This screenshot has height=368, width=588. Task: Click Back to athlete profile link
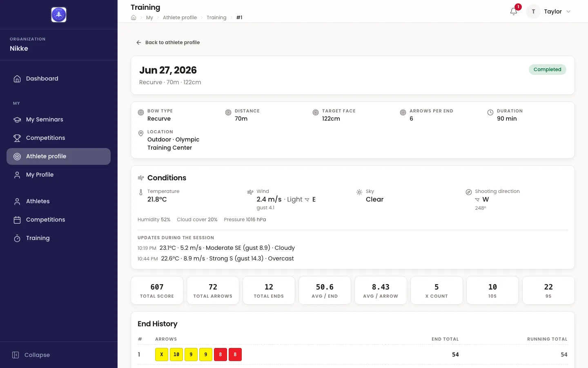pos(168,43)
